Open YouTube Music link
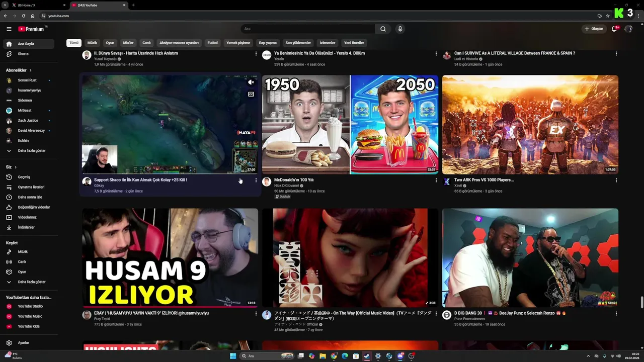The height and width of the screenshot is (362, 644). [28, 316]
